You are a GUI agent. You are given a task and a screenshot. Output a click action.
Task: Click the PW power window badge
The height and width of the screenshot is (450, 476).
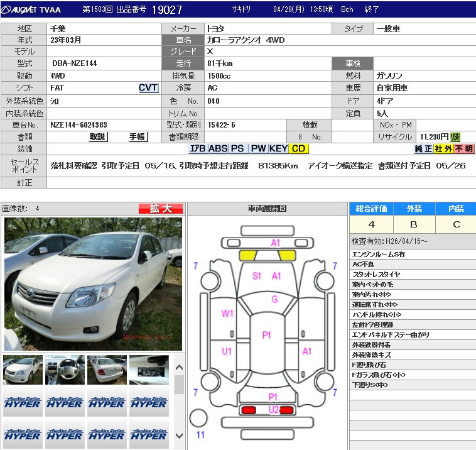(258, 149)
